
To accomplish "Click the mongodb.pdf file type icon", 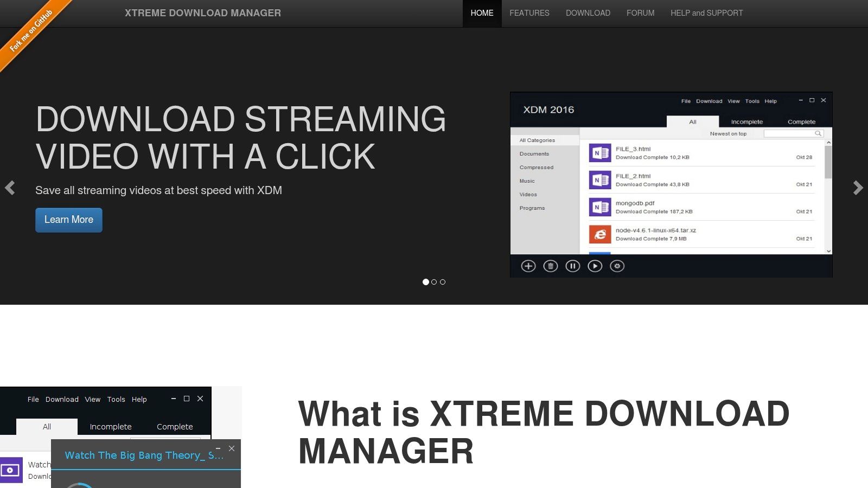I will point(600,207).
